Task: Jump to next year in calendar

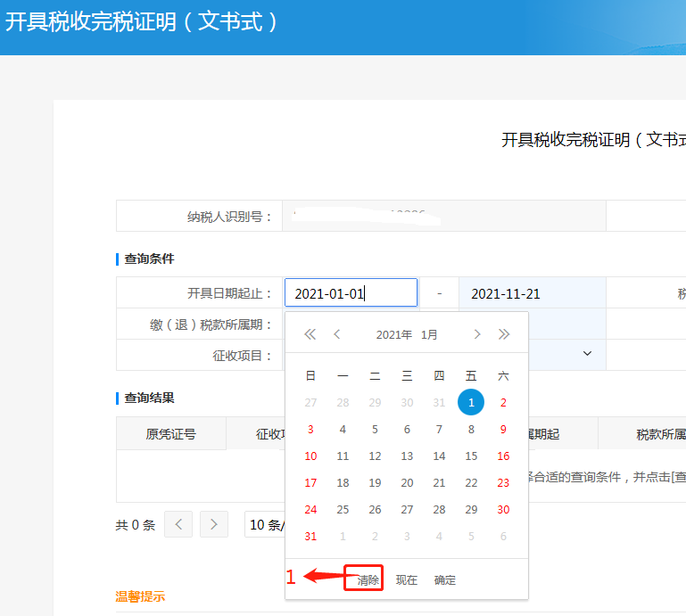Action: 504,334
